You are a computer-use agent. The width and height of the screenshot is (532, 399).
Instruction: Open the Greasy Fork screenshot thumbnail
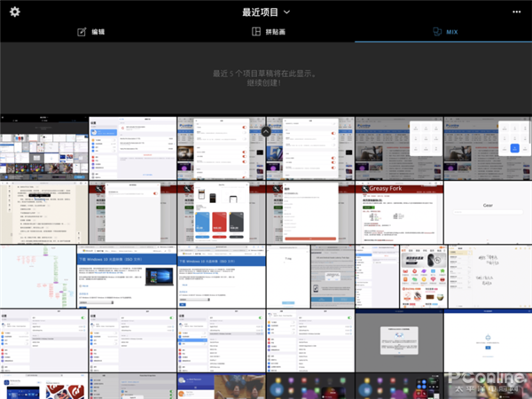click(x=399, y=213)
